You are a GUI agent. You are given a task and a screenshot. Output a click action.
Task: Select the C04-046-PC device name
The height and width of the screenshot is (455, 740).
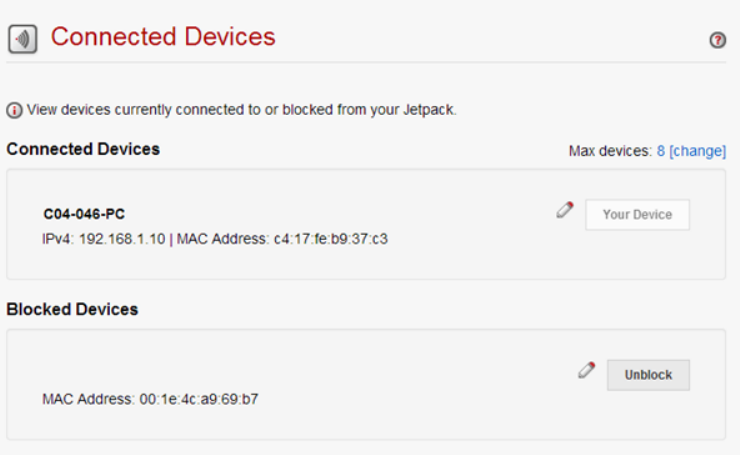coord(84,214)
